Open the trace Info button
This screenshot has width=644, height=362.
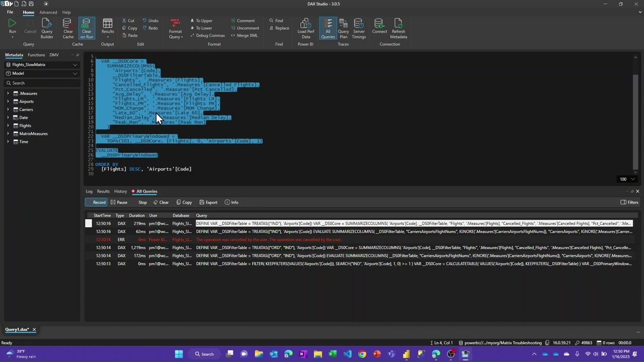point(231,203)
